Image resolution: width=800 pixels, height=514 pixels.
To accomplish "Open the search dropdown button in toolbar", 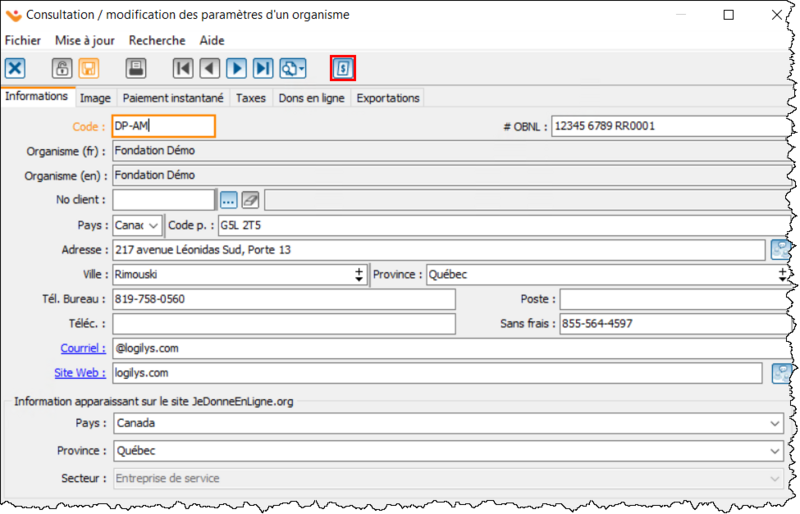I will 293,68.
